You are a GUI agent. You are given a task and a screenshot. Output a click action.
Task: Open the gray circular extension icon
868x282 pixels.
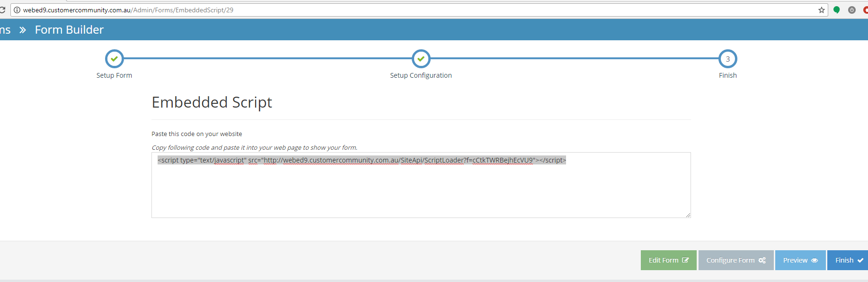(x=852, y=10)
